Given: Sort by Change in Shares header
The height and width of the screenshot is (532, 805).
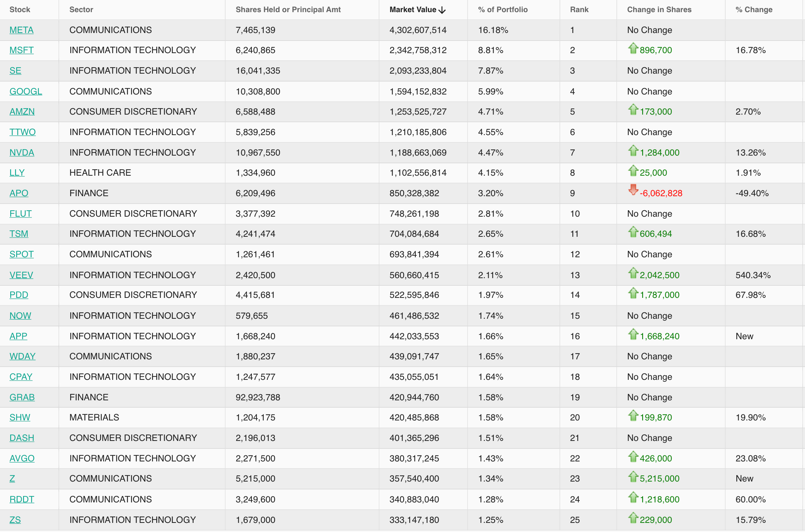Looking at the screenshot, I should pos(659,9).
